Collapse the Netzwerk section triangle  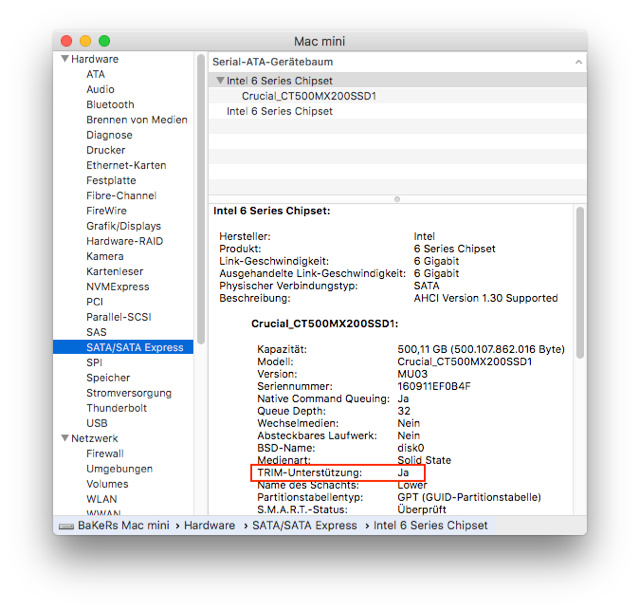[x=64, y=438]
